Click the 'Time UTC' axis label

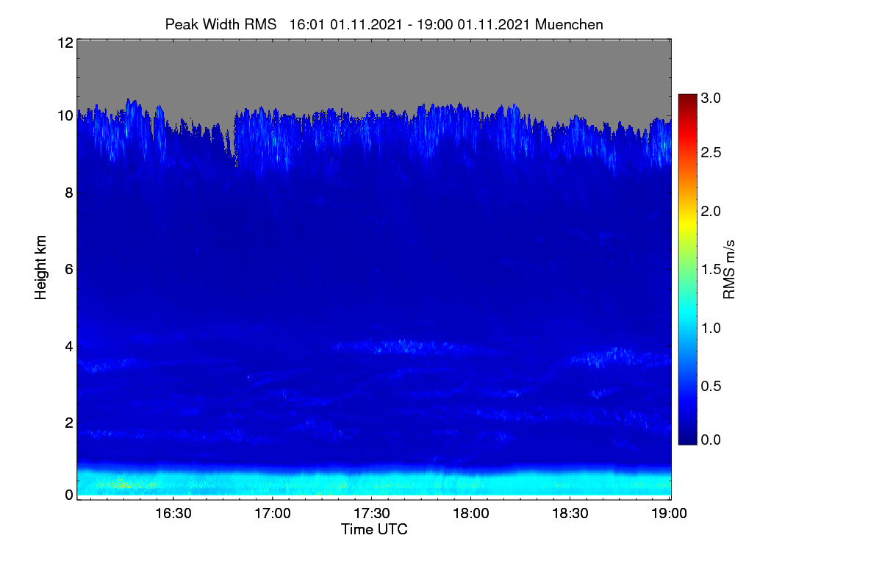(x=374, y=529)
